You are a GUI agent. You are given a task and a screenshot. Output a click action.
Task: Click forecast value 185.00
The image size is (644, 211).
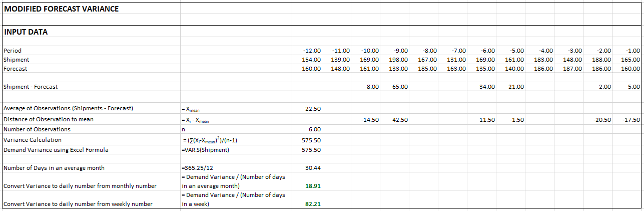[x=428, y=69]
